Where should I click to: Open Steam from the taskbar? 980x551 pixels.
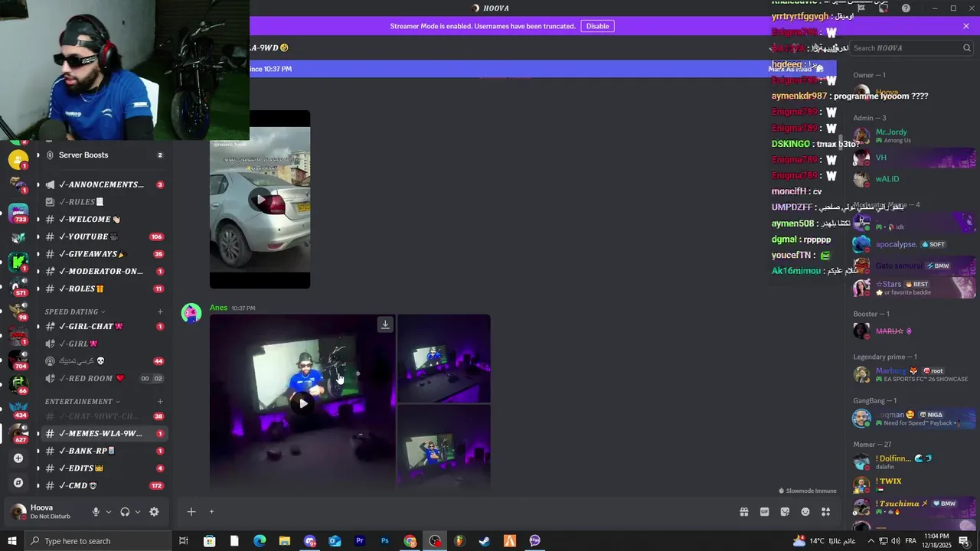pos(485,541)
